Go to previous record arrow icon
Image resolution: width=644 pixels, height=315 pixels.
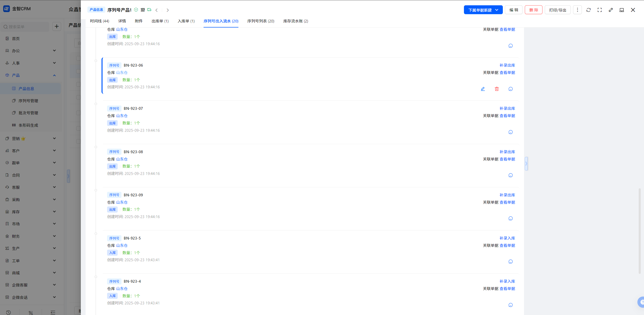[157, 10]
